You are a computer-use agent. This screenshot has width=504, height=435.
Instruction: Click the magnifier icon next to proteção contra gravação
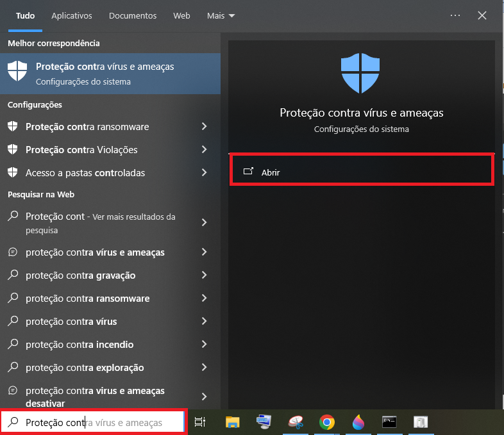pos(13,275)
